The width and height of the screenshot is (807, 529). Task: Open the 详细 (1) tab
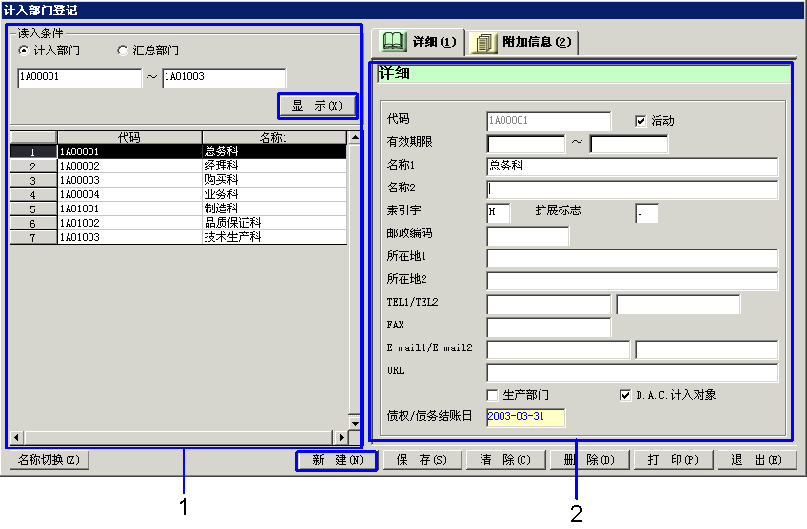point(419,42)
